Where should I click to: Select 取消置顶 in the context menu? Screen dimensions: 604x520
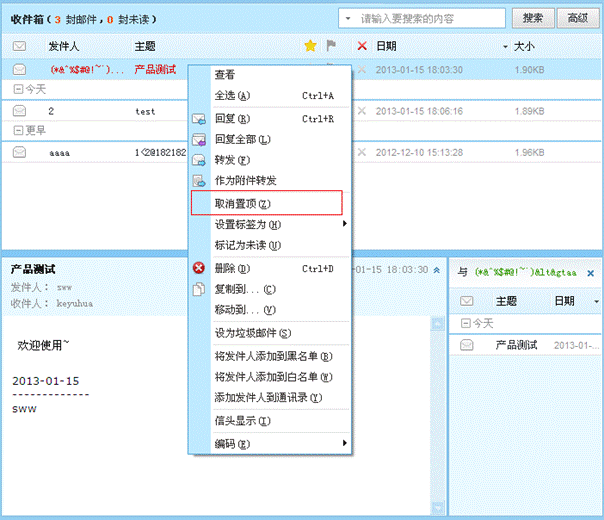[x=265, y=203]
